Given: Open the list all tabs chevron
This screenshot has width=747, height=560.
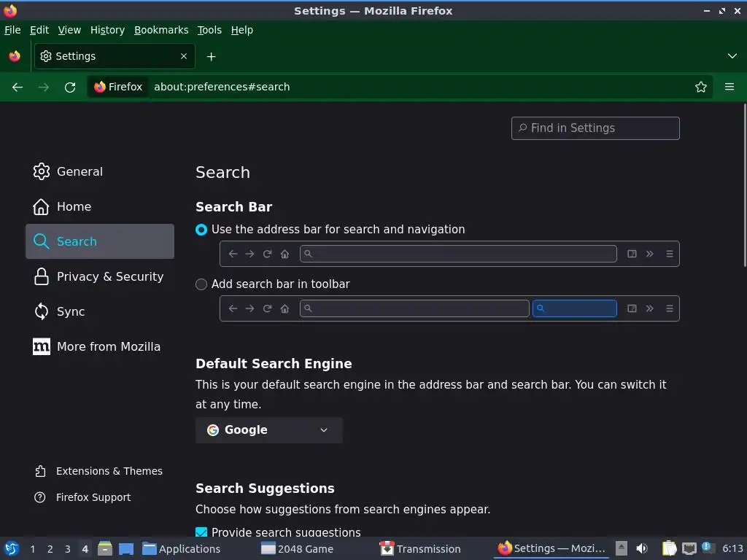Looking at the screenshot, I should tap(732, 56).
